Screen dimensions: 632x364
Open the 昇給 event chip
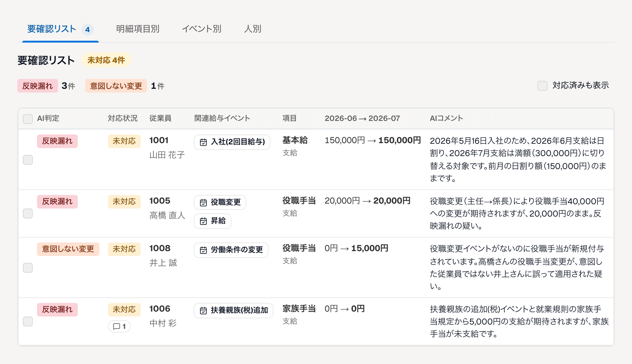pos(213,221)
